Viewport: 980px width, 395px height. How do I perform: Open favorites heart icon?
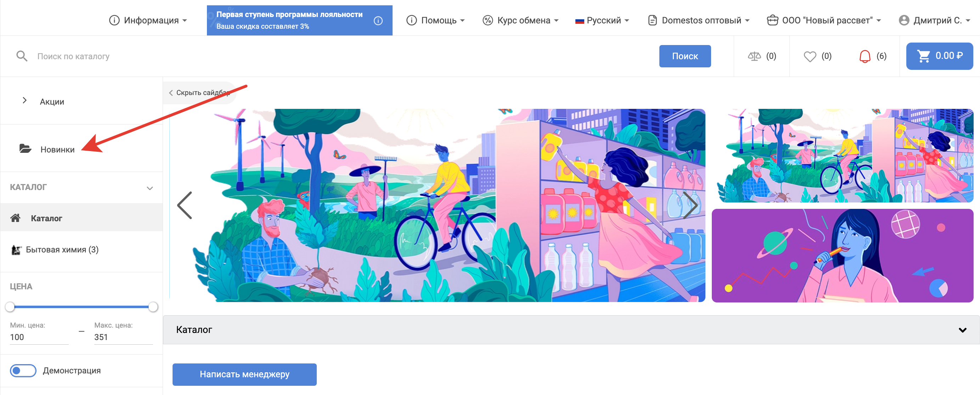tap(810, 56)
